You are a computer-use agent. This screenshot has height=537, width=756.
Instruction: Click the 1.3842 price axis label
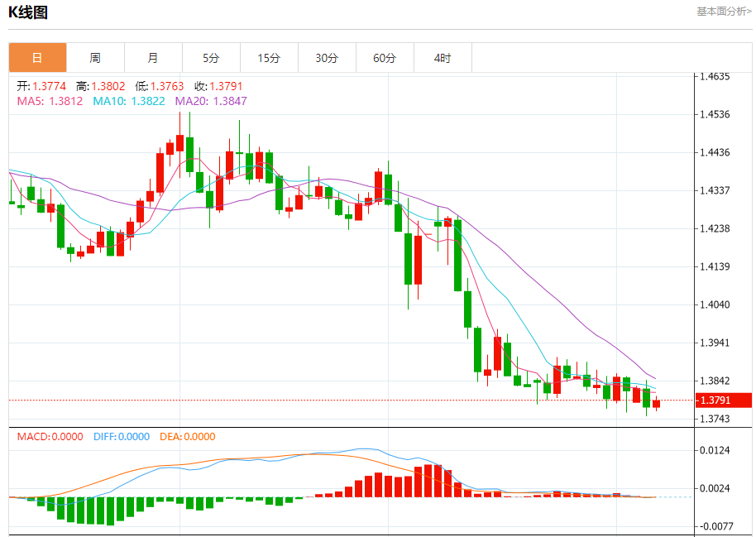click(x=715, y=381)
